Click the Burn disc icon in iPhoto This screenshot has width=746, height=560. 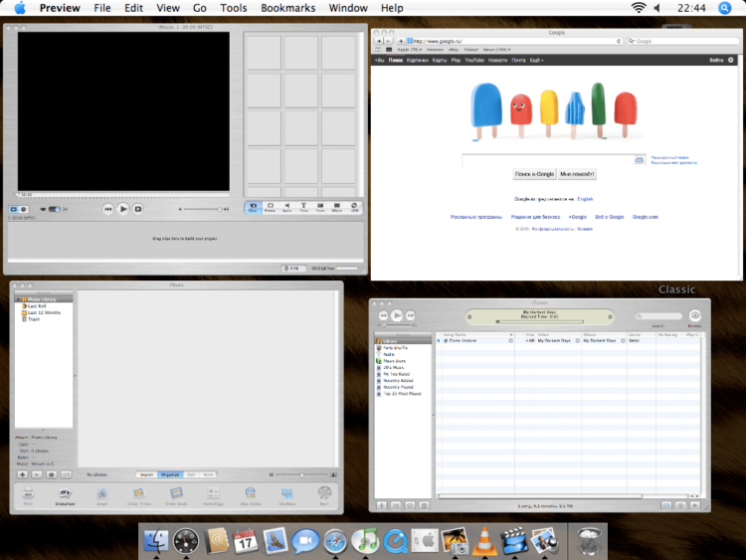click(x=324, y=495)
